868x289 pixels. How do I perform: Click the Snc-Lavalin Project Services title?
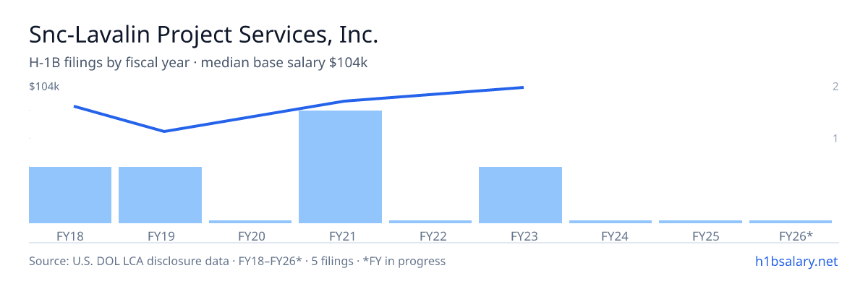tap(203, 34)
